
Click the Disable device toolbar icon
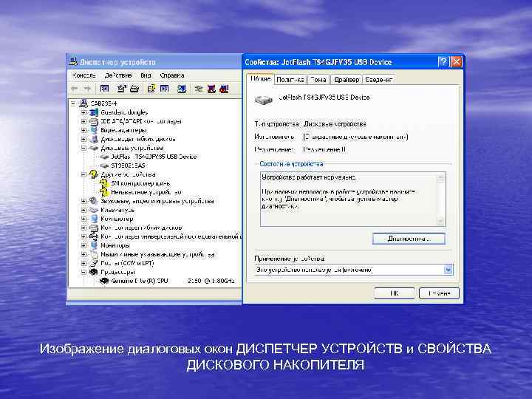224,89
